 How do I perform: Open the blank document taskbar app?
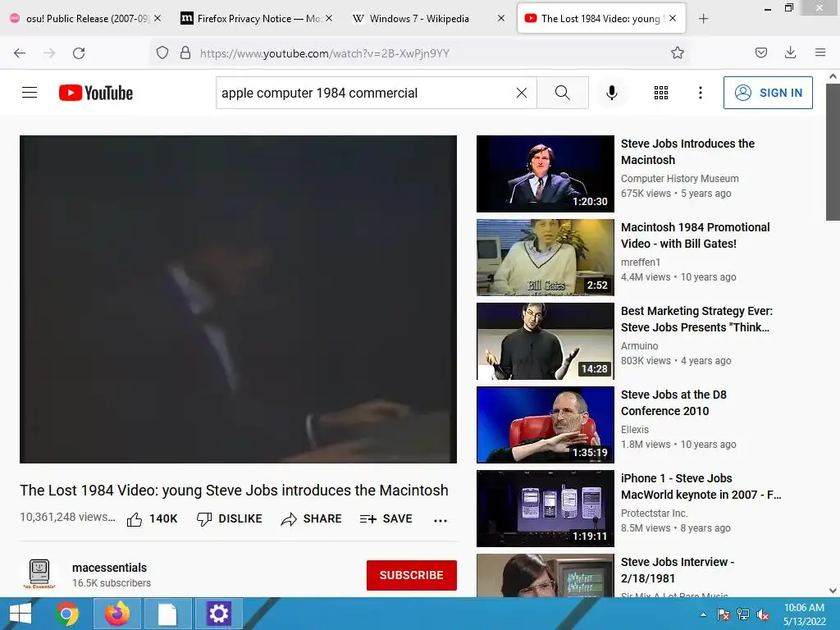[x=167, y=614]
